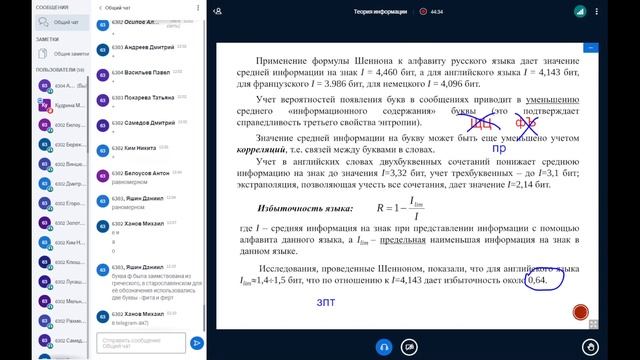
Task: Open 'Общие заметки' shared notes
Action: pyautogui.click(x=62, y=53)
